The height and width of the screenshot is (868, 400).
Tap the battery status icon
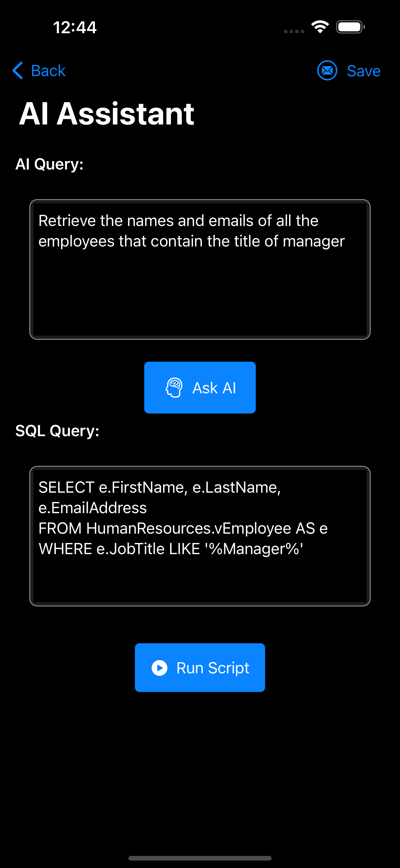pos(350,27)
